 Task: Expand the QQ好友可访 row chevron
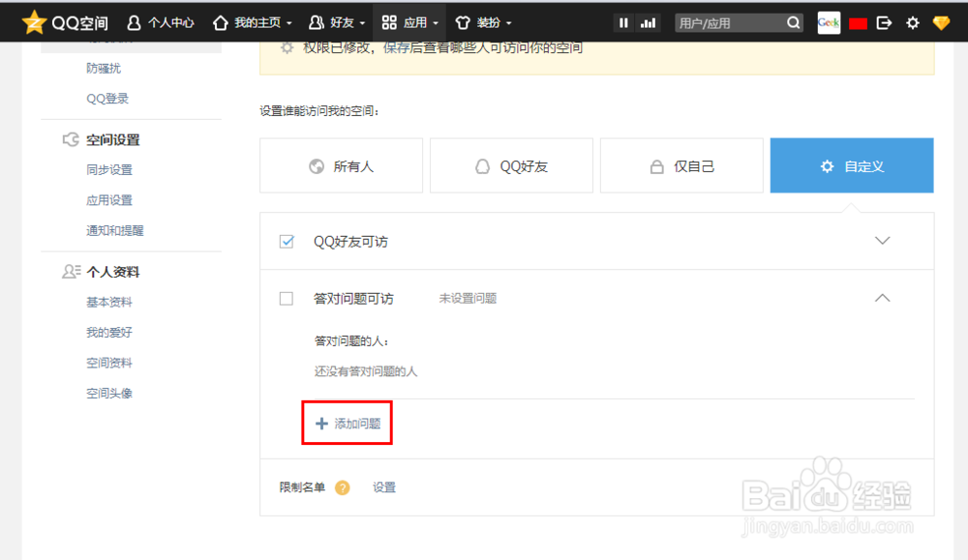tap(882, 241)
